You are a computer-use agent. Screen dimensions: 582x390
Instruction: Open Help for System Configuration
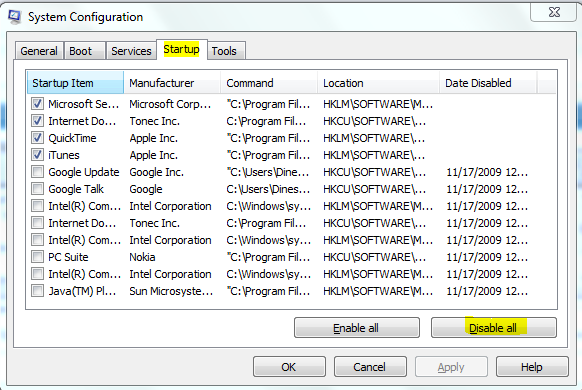[532, 367]
